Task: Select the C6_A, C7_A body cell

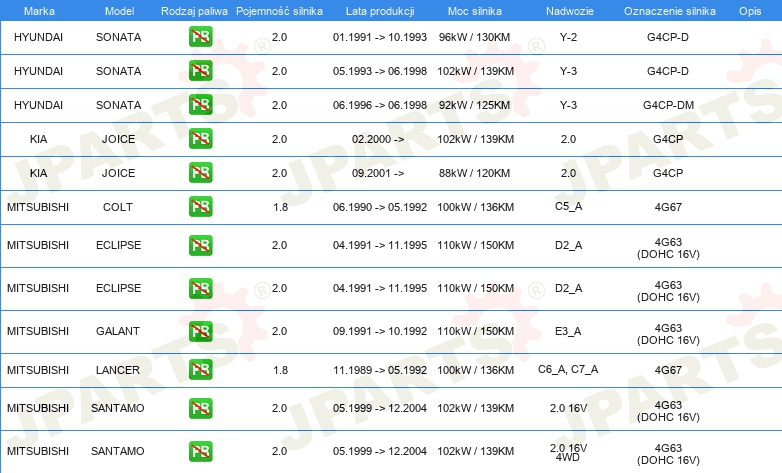Action: click(x=568, y=369)
